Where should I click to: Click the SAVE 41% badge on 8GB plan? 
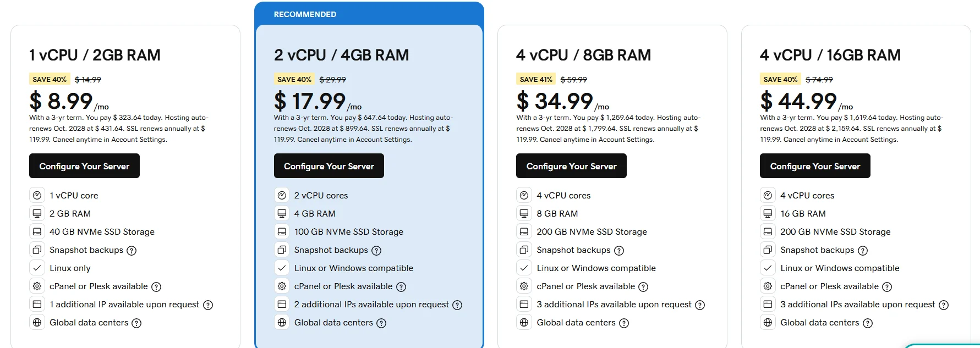point(536,79)
